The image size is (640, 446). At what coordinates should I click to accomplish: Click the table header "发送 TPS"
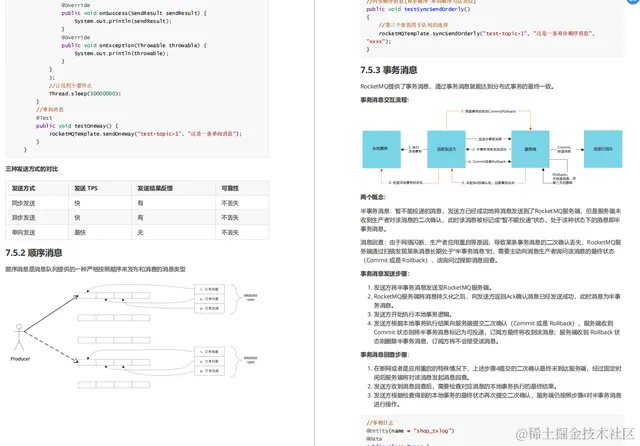pos(86,188)
